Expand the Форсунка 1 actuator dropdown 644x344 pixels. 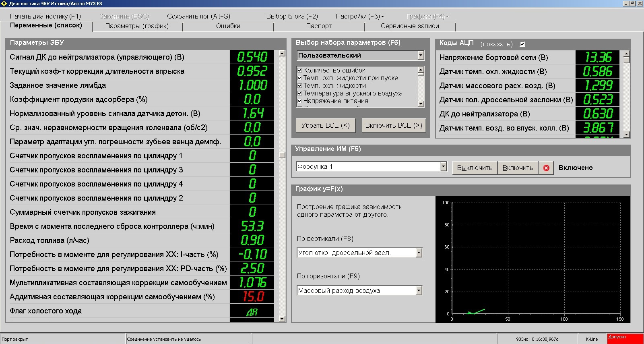[x=443, y=167]
